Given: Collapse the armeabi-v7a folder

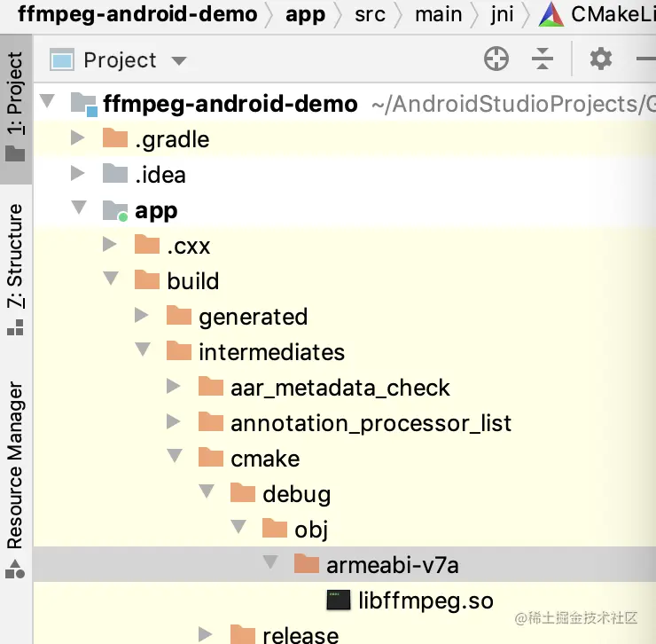Looking at the screenshot, I should coord(270,562).
